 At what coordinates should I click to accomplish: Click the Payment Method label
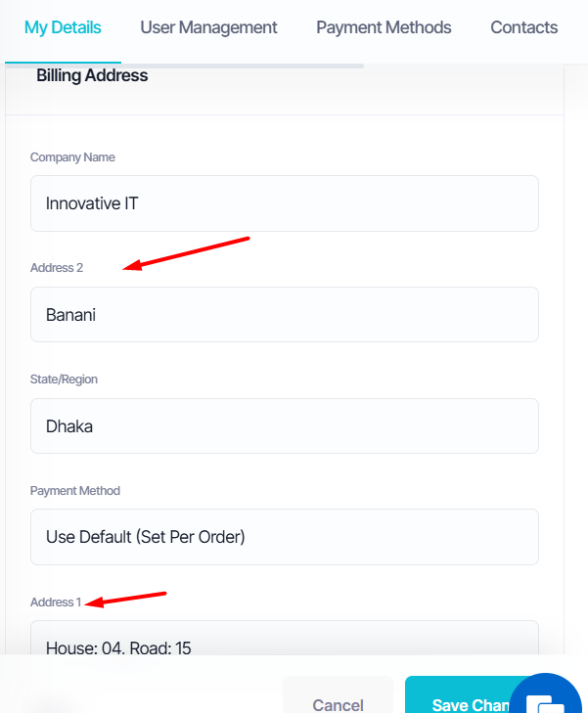pos(75,491)
